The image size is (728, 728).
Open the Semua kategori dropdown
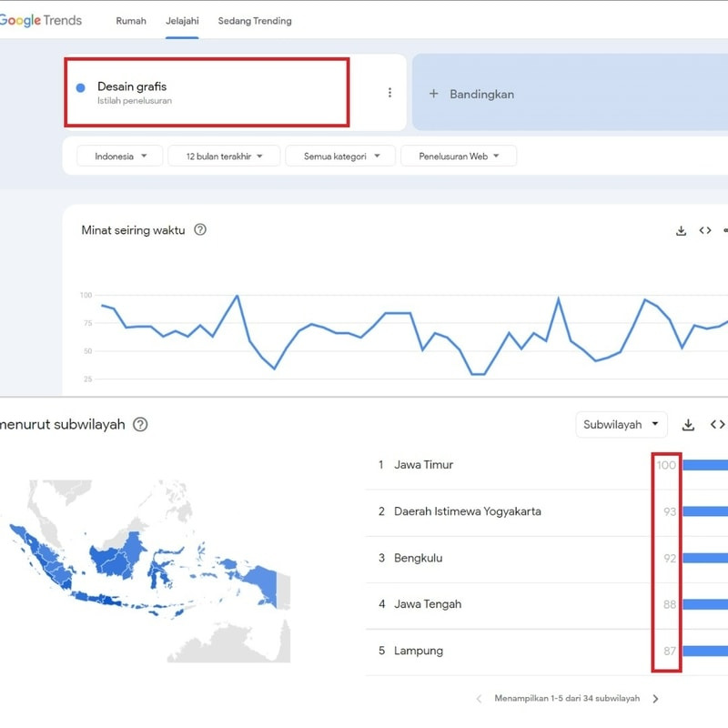click(340, 156)
